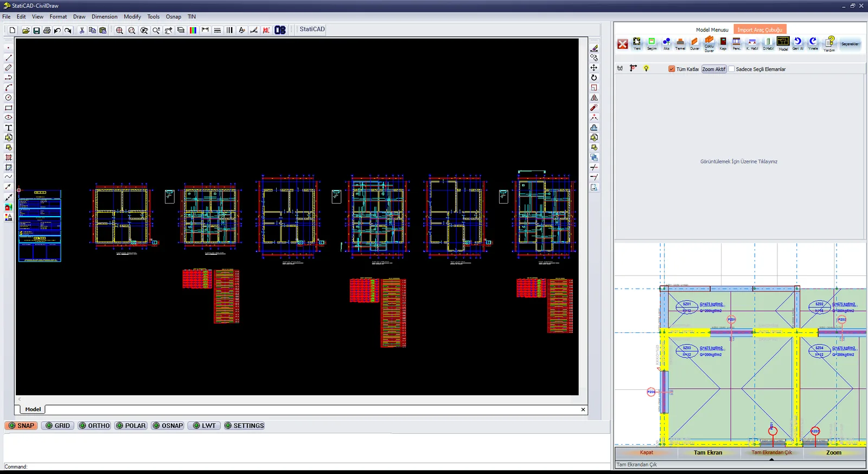Select the Mirror tool on modify toolbar

pyautogui.click(x=594, y=98)
